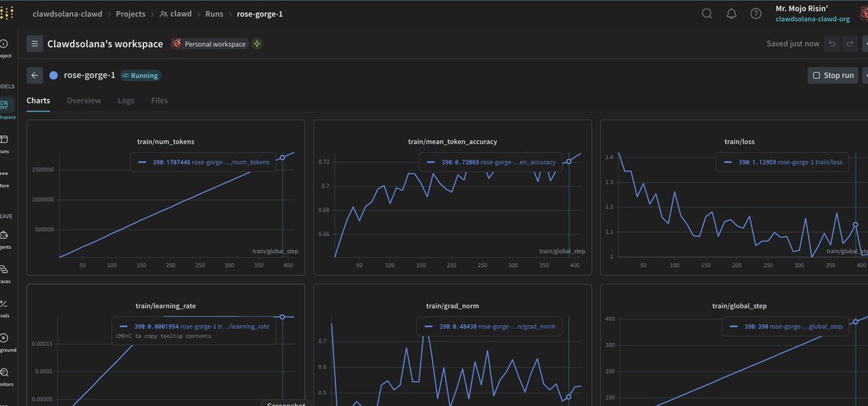Open the Runs table sidebar icon
This screenshot has height=406, width=868.
click(x=5, y=143)
